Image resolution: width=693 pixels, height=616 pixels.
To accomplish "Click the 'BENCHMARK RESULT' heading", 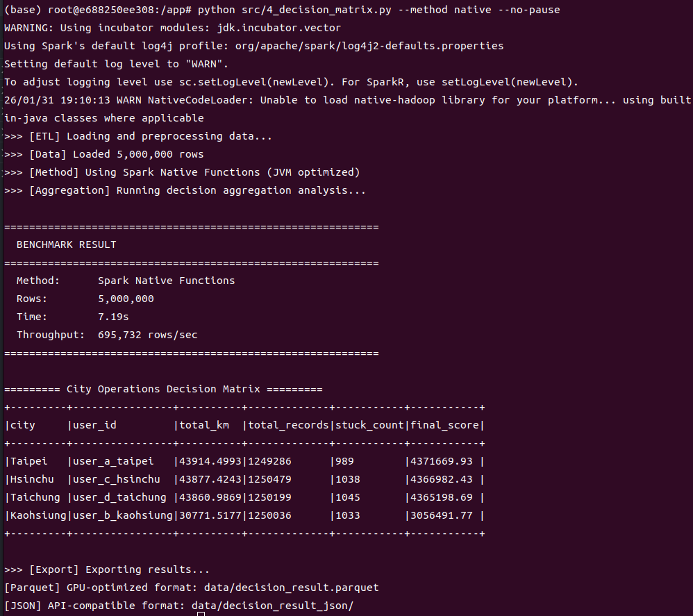I will click(66, 245).
